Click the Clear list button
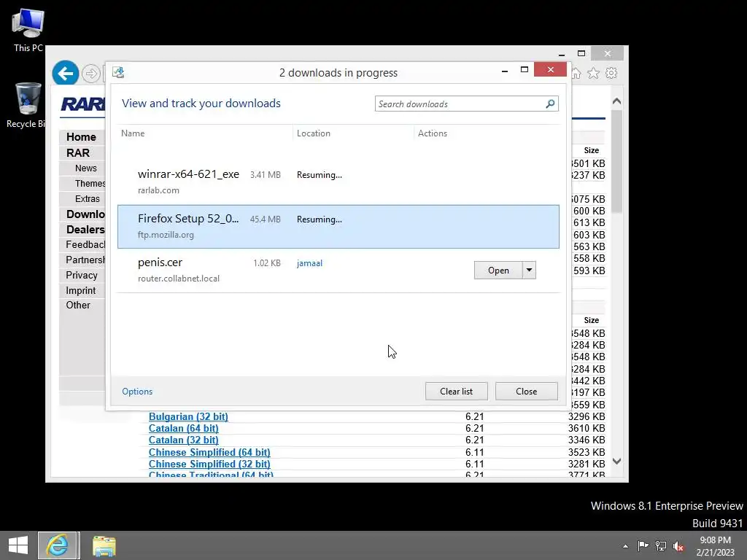The image size is (747, 560). [x=456, y=391]
